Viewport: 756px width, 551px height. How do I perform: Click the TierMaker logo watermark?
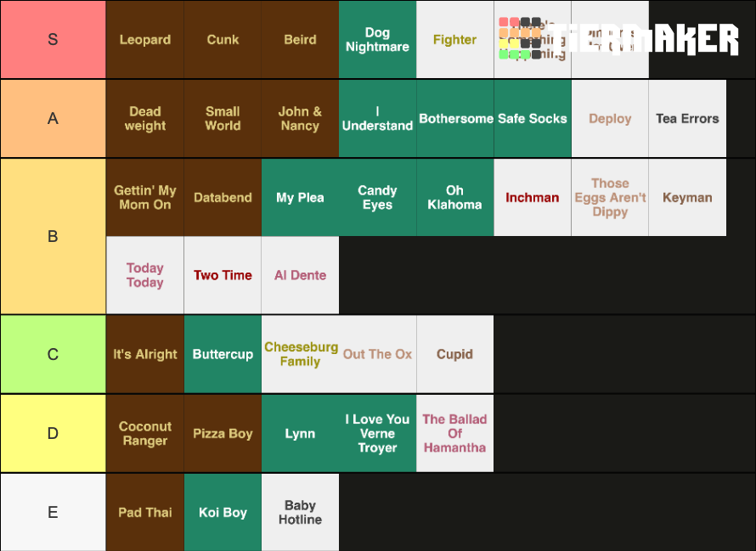(618, 39)
